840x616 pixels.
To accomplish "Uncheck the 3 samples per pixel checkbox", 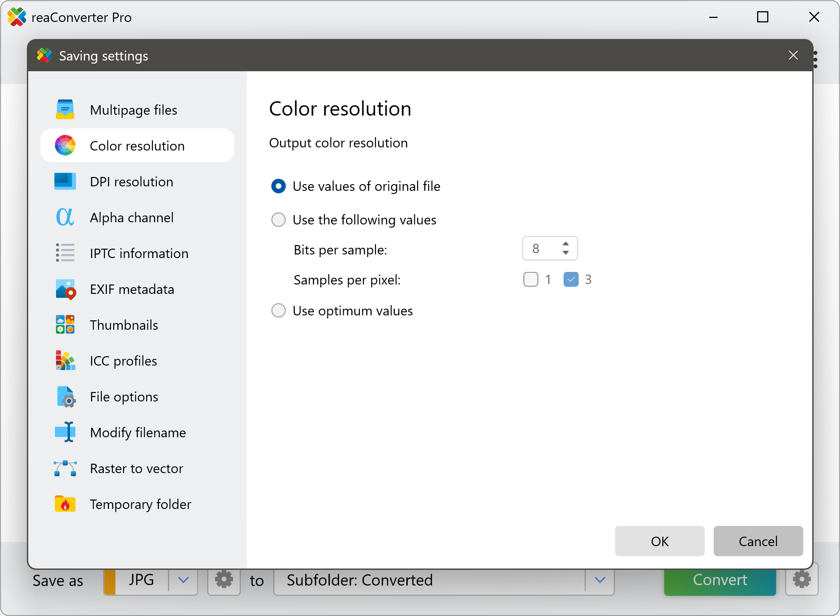I will tap(571, 280).
